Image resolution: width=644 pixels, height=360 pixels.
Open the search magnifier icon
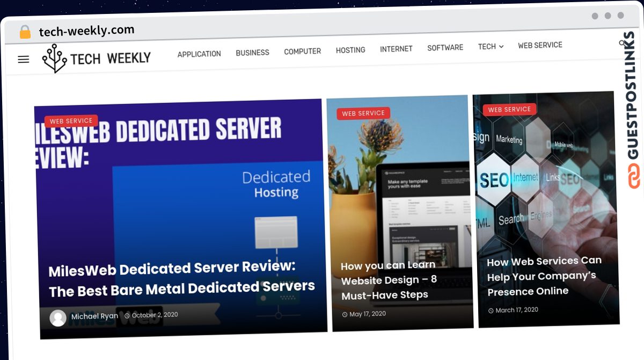(x=623, y=43)
